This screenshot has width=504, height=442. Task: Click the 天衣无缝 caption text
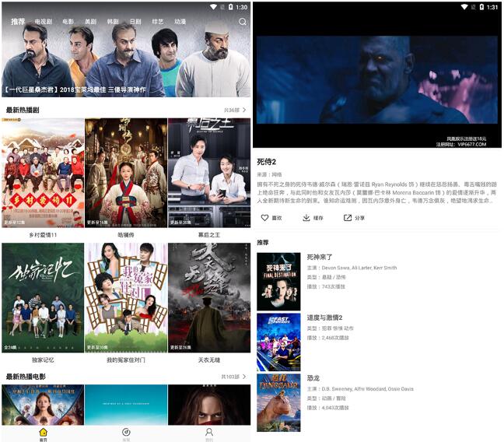point(209,360)
